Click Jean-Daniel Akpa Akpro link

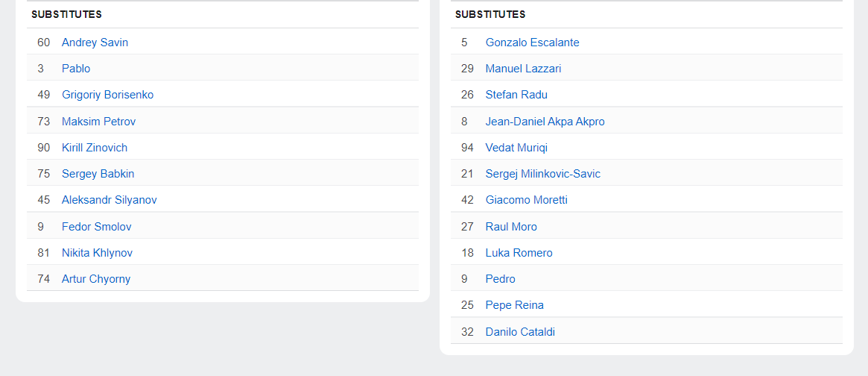[x=545, y=121]
